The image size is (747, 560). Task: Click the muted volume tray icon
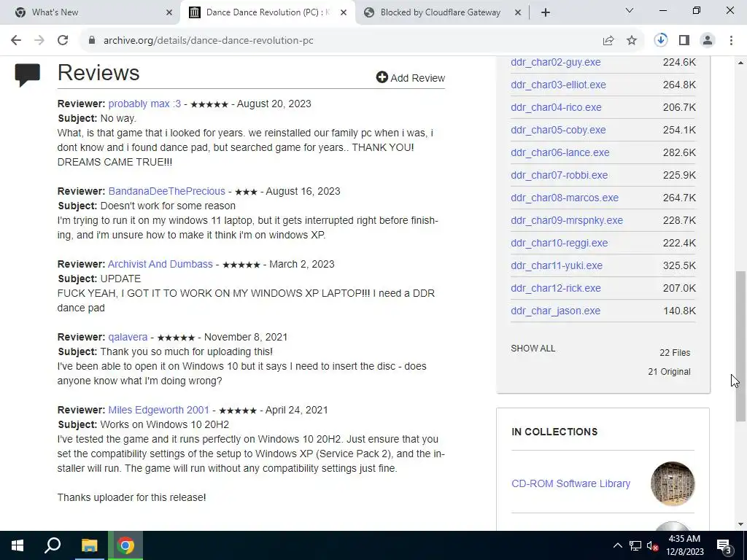pyautogui.click(x=652, y=545)
